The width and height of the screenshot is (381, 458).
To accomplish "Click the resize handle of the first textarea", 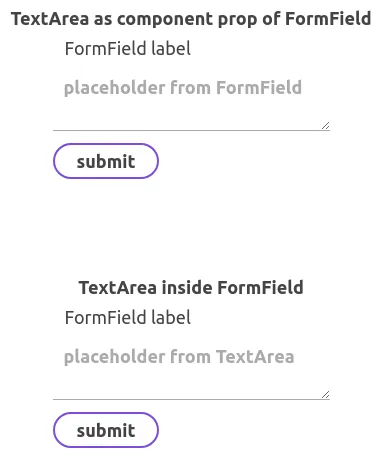I will (326, 126).
